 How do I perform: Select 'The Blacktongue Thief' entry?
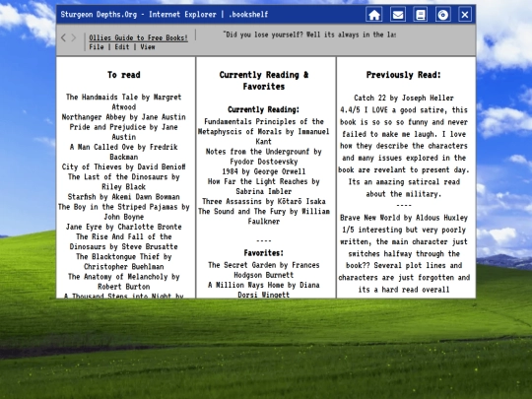point(124,262)
